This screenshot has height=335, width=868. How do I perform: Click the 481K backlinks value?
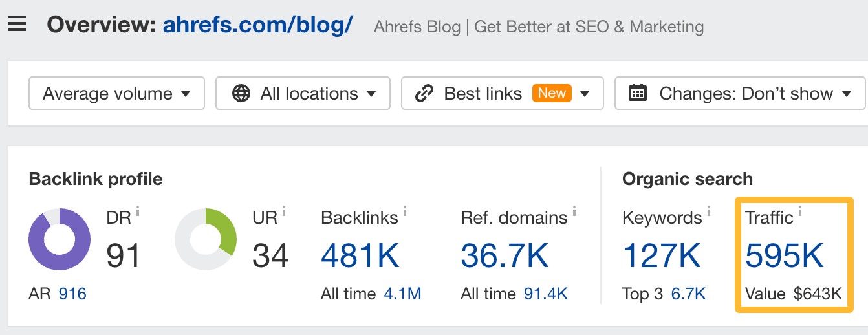tap(360, 255)
